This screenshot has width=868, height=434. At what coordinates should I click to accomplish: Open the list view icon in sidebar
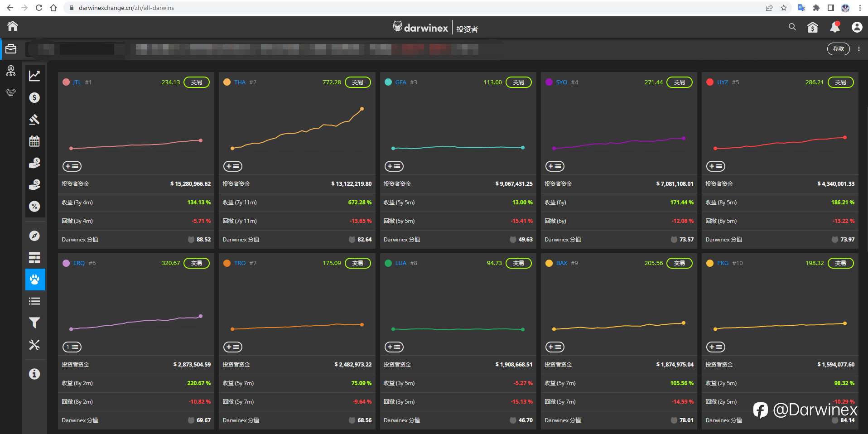[34, 301]
